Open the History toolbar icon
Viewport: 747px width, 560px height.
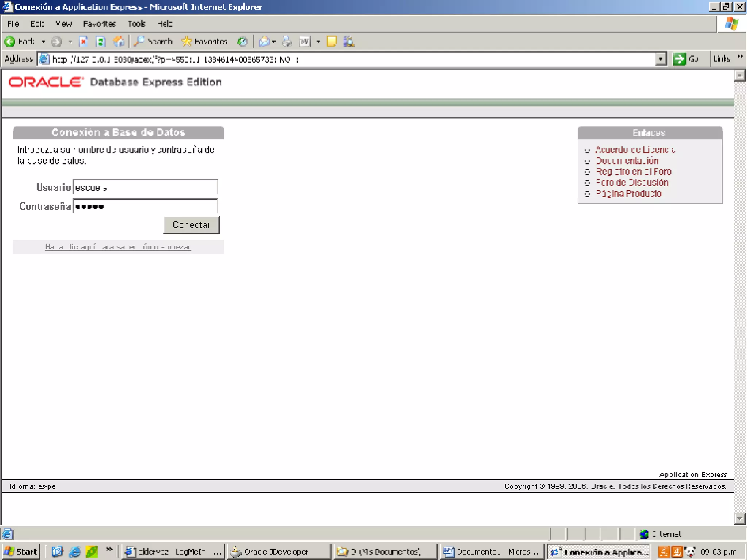(242, 42)
